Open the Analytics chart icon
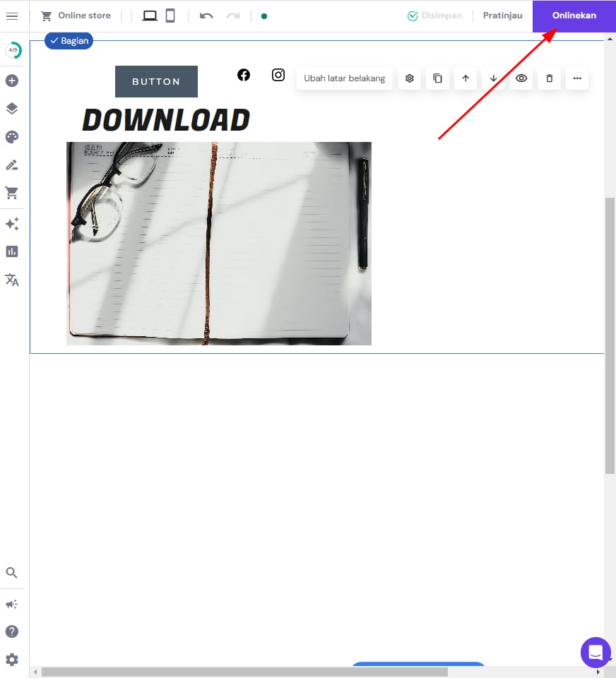This screenshot has width=616, height=678. pyautogui.click(x=12, y=251)
